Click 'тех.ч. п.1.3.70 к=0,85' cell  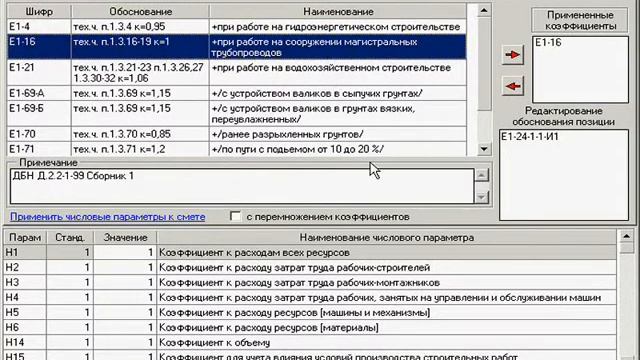click(x=140, y=134)
